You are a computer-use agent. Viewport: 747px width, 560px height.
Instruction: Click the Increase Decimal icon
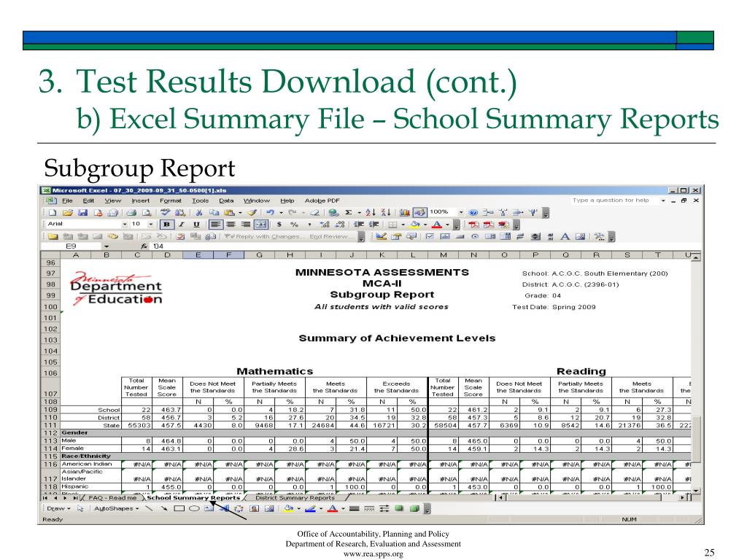tap(325, 225)
